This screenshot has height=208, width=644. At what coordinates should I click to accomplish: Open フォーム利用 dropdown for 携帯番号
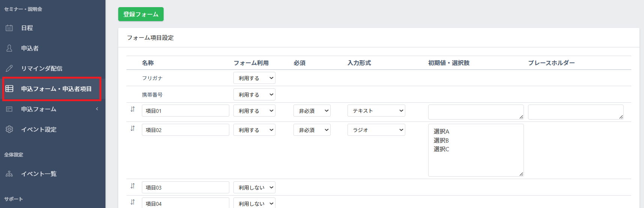254,95
